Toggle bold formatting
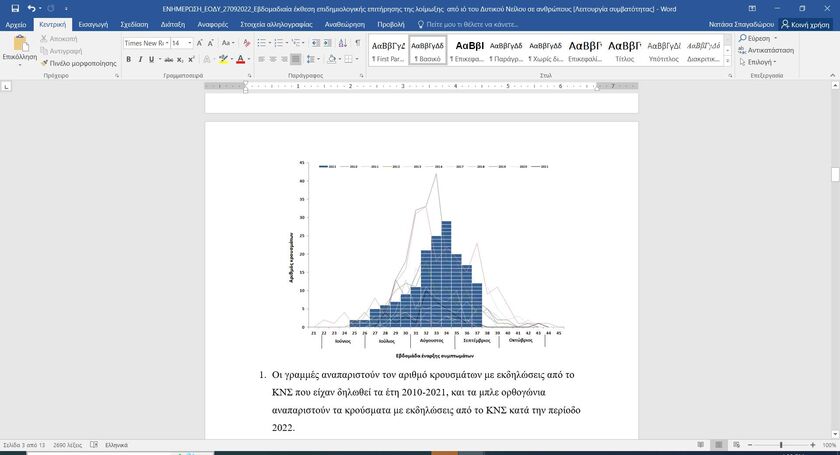Image resolution: width=840 pixels, height=455 pixels. tap(128, 59)
